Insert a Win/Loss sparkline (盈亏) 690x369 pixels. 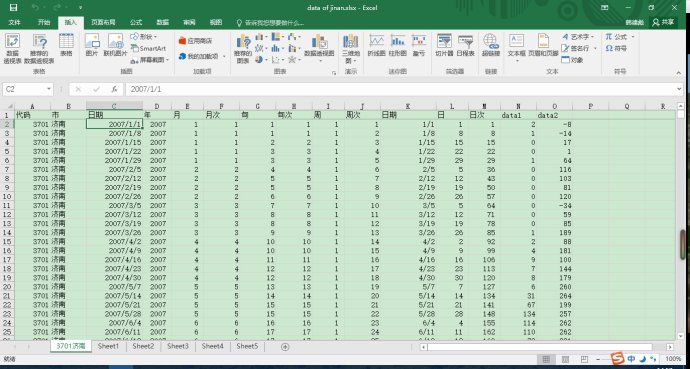click(419, 45)
